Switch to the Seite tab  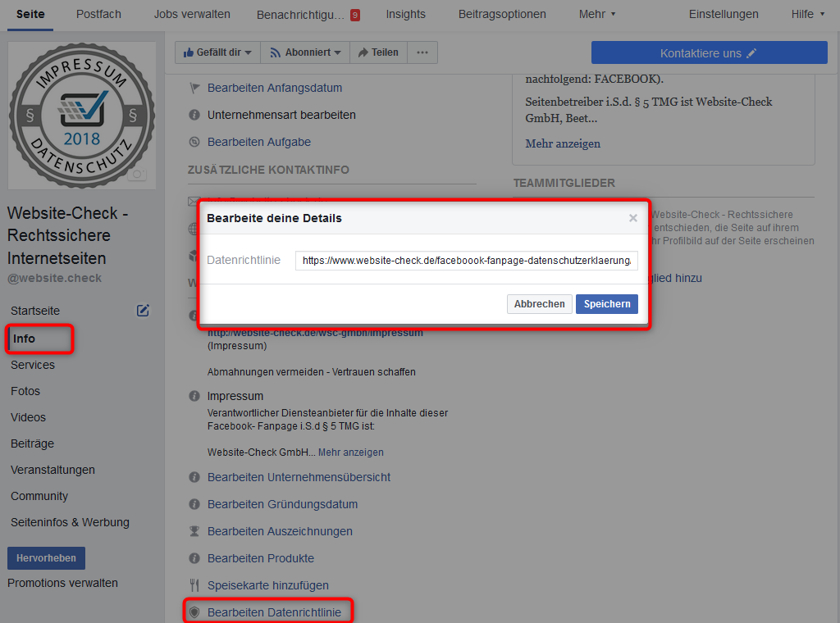coord(30,15)
